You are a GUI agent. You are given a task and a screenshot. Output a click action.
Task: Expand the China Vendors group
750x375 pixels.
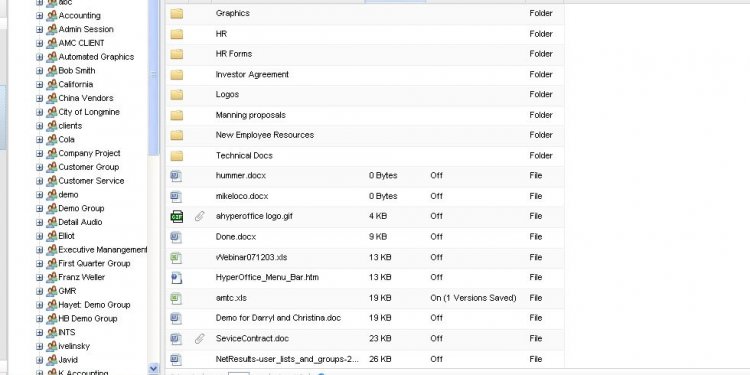39,99
